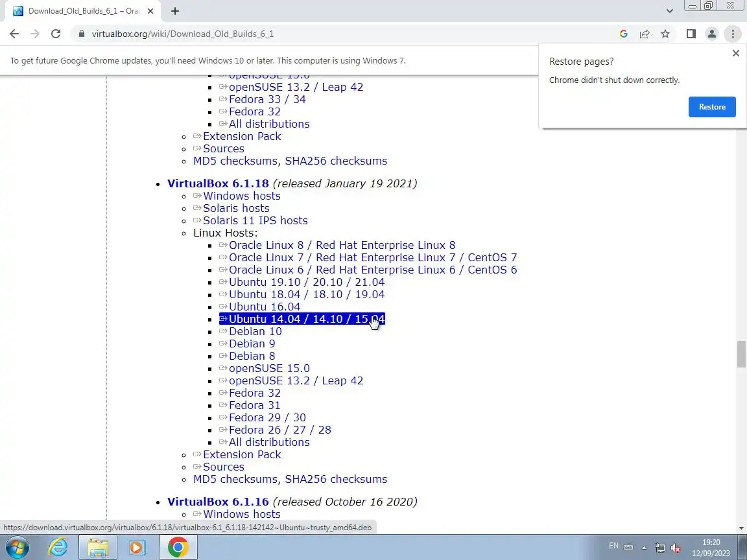This screenshot has width=747, height=560.
Task: Click the scrollbar down arrow
Action: point(741,528)
